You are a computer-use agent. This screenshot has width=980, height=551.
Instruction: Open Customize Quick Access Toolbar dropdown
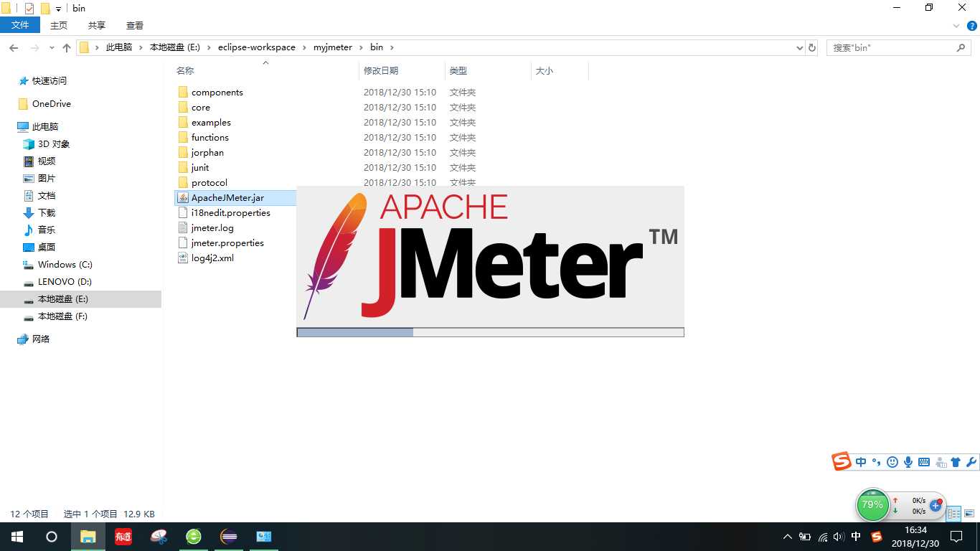(x=58, y=9)
